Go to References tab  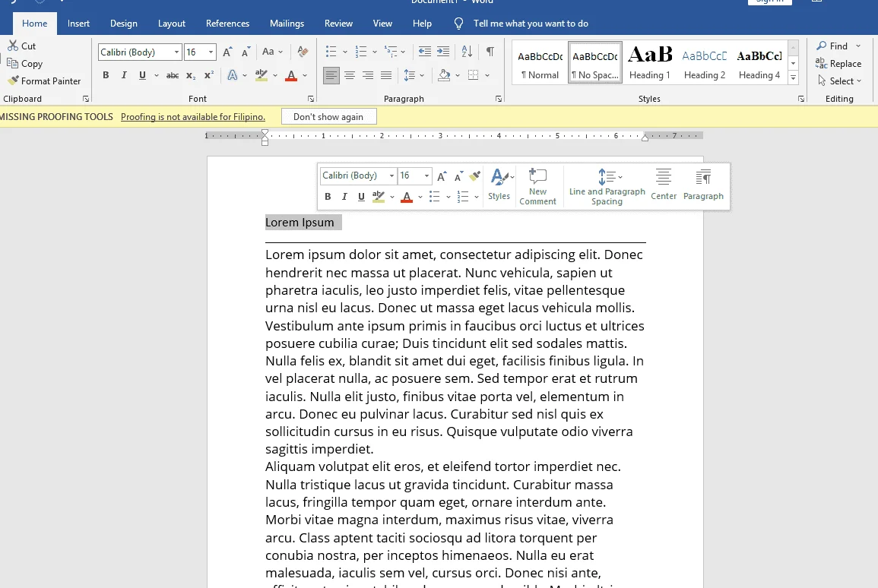point(227,24)
